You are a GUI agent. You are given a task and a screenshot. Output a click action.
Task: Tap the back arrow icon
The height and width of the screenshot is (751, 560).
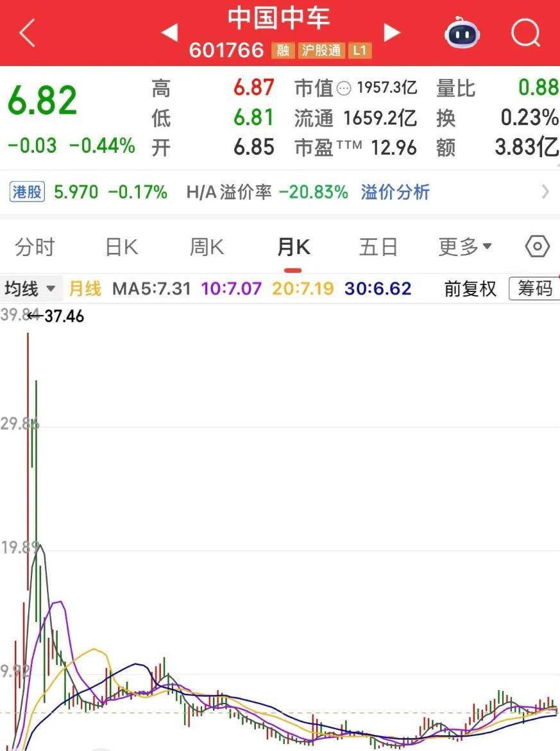coord(27,33)
